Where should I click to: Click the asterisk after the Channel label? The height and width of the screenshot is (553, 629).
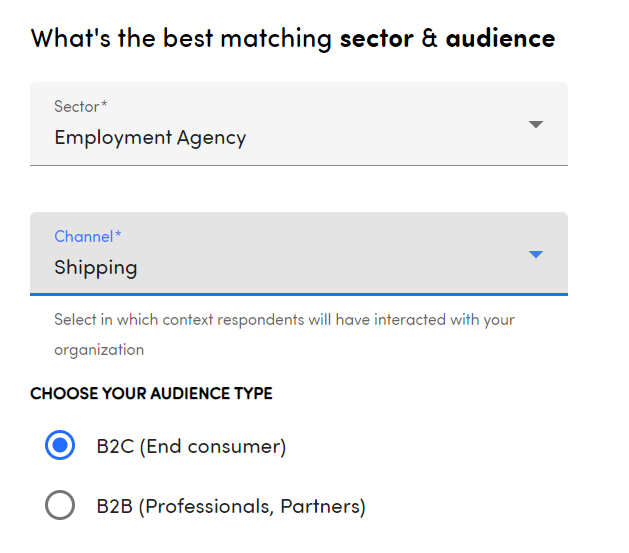[118, 236]
